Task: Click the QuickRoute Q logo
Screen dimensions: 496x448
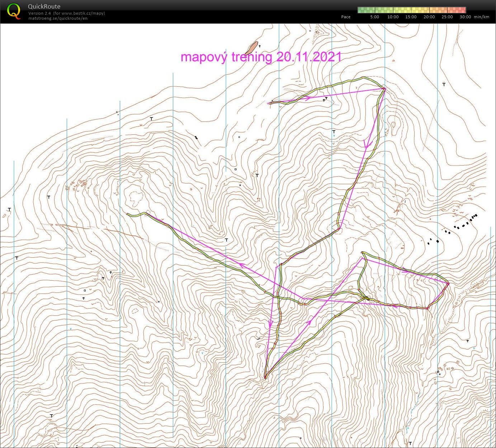Action: (14, 11)
